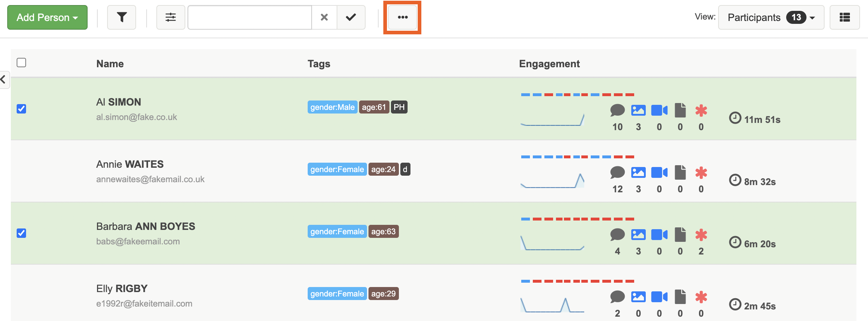Expand the Participants view dropdown
The height and width of the screenshot is (321, 868).
(771, 17)
